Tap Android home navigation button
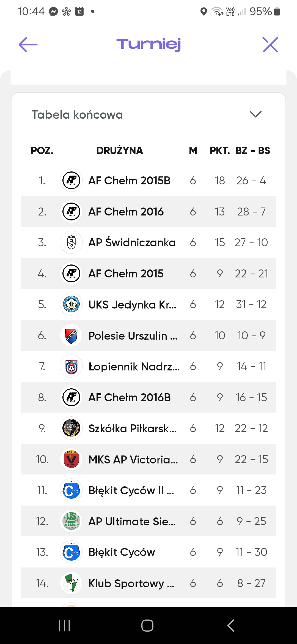 (x=147, y=625)
